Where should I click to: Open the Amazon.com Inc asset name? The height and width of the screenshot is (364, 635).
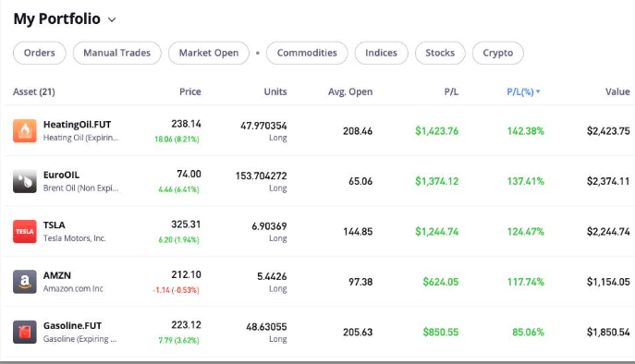coord(73,288)
